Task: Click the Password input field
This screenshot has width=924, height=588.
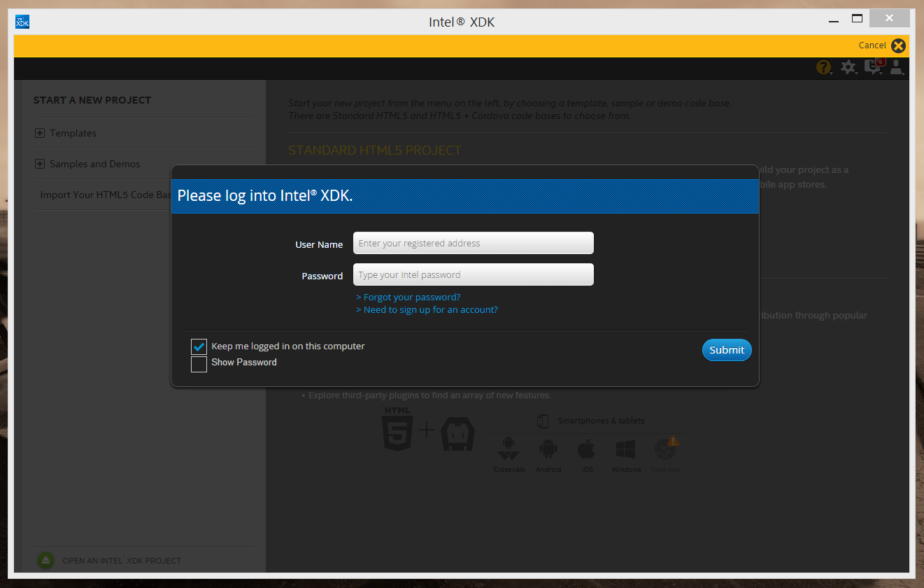Action: coord(474,274)
